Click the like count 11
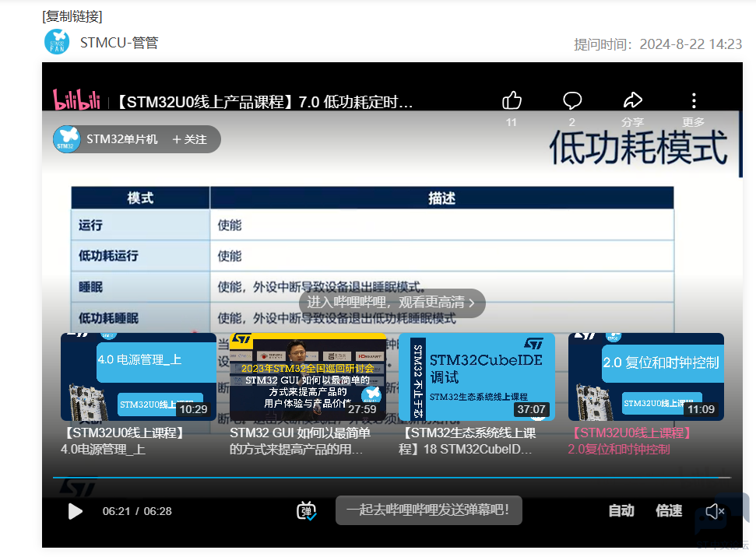 pyautogui.click(x=512, y=122)
